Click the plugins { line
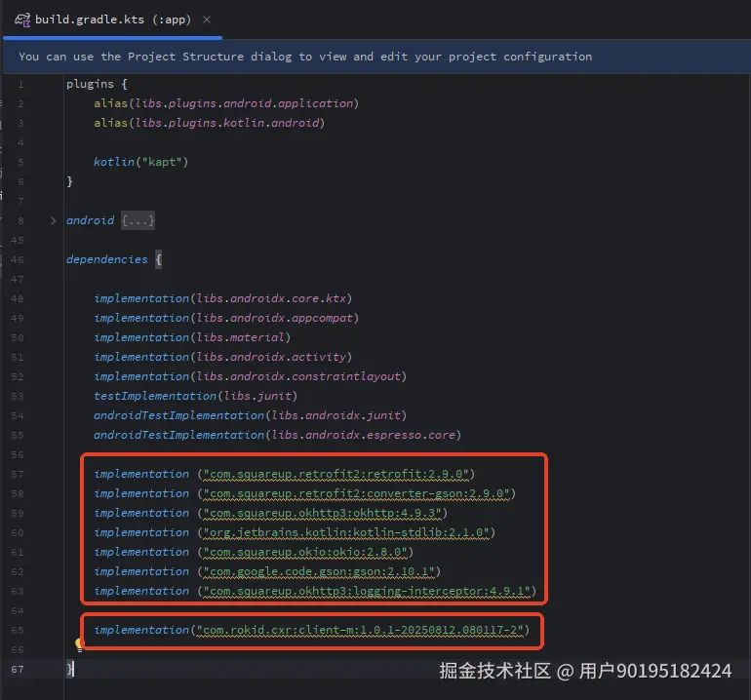Image resolution: width=751 pixels, height=700 pixels. tap(97, 84)
